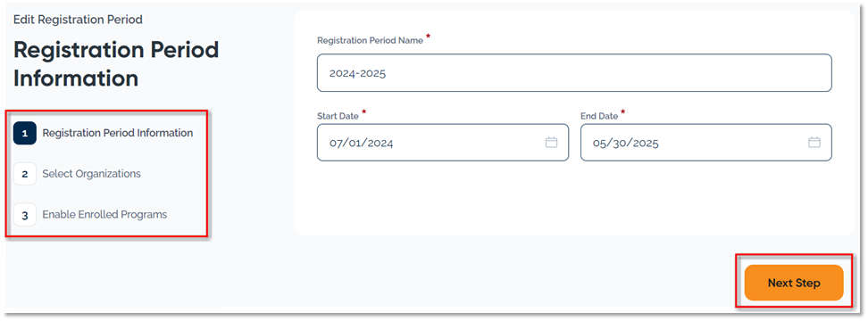
Task: Go to Registration Period Information step label
Action: pyautogui.click(x=118, y=133)
